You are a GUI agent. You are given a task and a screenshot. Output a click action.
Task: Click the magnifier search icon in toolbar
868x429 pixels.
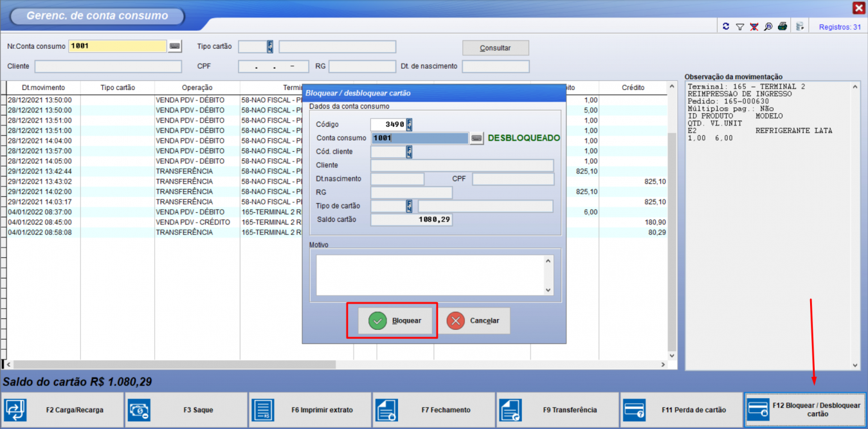click(x=768, y=26)
